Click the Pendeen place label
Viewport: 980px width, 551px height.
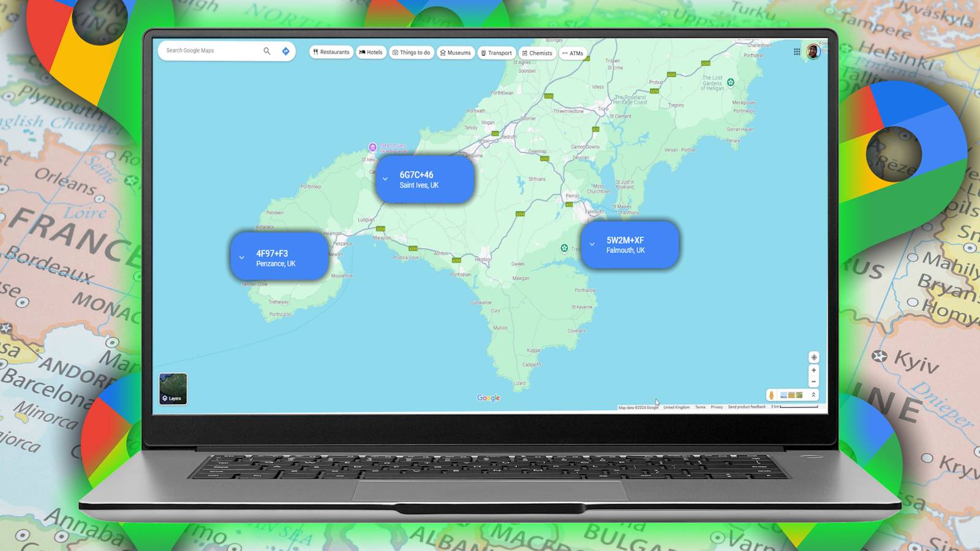275,213
